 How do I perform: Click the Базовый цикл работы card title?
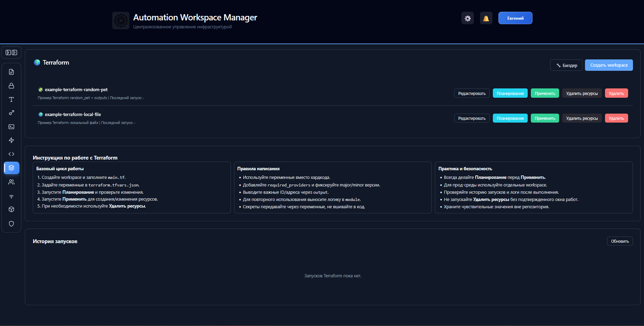tap(60, 169)
